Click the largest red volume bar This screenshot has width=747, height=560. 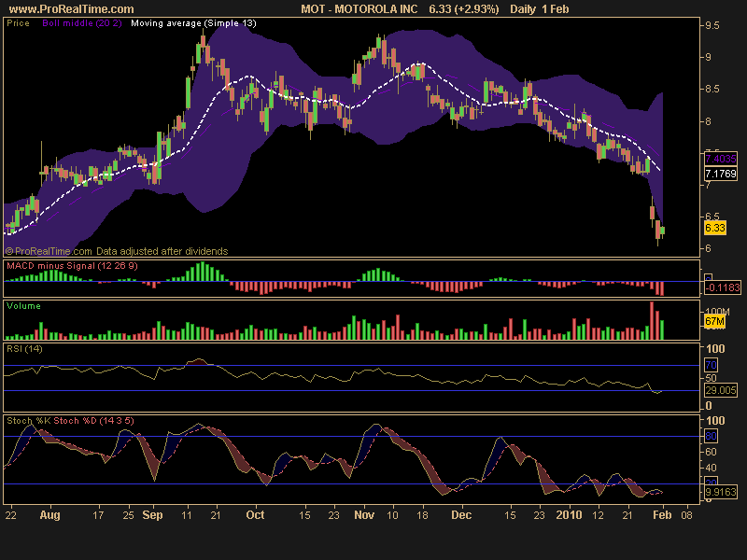[x=652, y=320]
